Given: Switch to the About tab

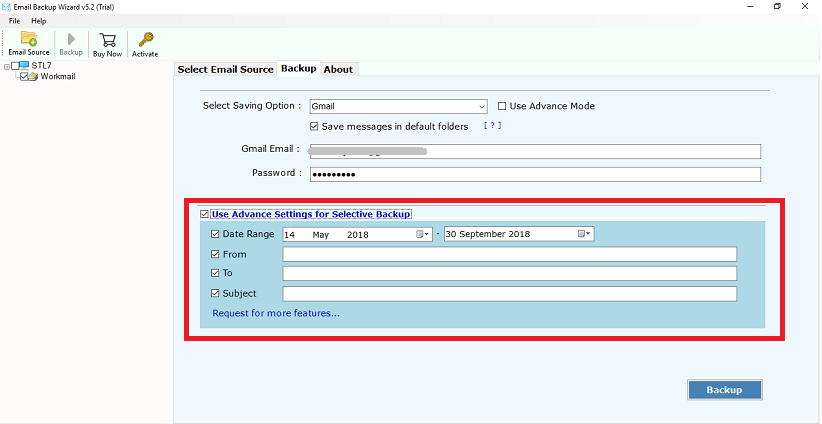Looking at the screenshot, I should pyautogui.click(x=338, y=69).
